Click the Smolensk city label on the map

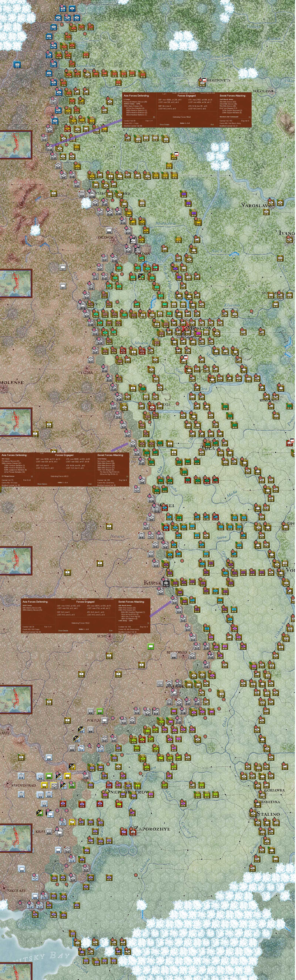pos(11,382)
